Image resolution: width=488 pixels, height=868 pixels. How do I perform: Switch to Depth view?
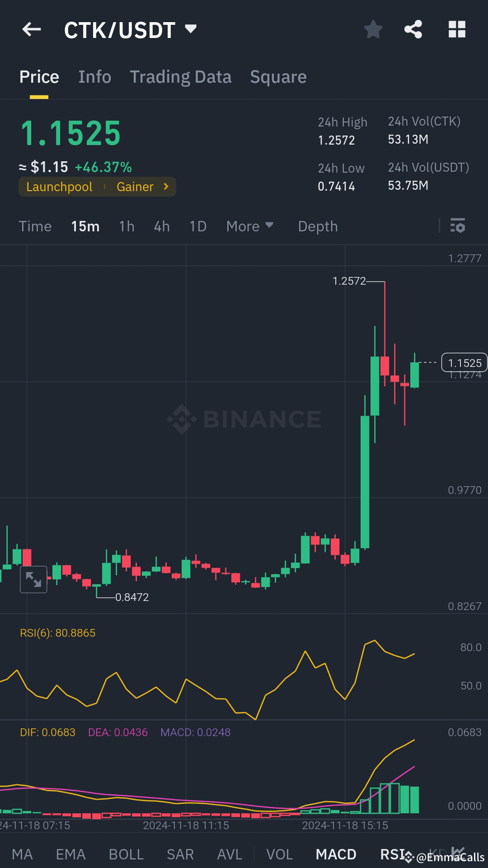pos(318,226)
